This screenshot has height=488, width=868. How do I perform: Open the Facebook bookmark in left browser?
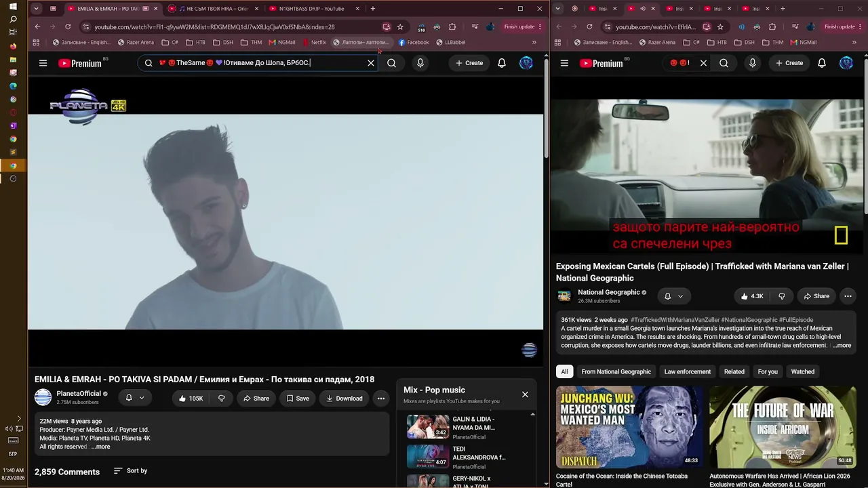click(414, 42)
